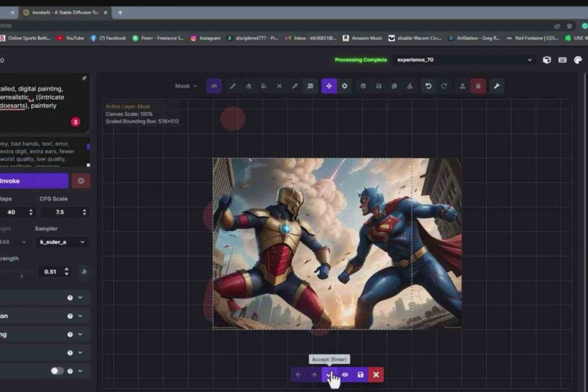Click the upload image icon

coord(463,86)
